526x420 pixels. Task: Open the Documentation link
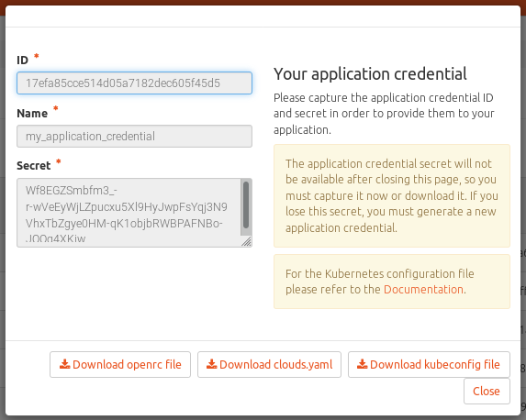coord(423,289)
